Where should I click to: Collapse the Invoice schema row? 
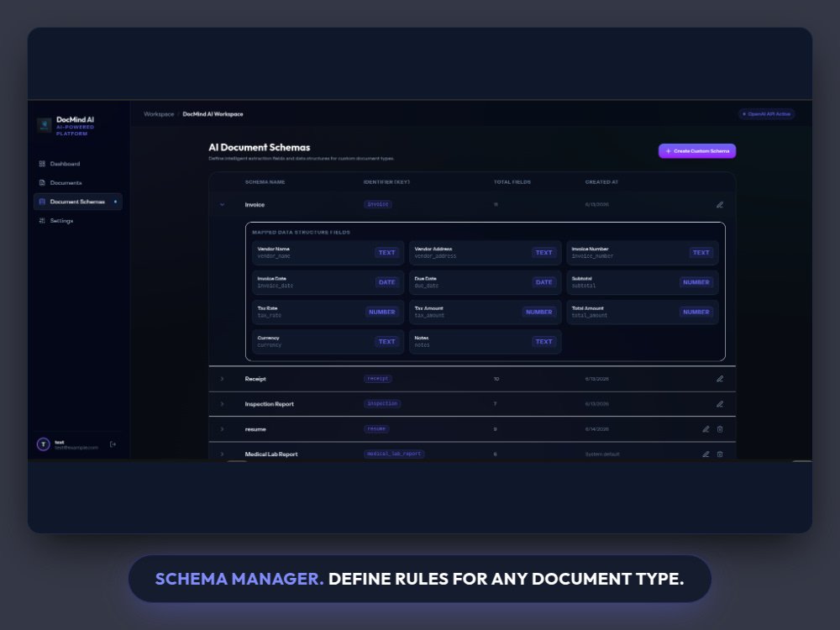click(x=223, y=205)
